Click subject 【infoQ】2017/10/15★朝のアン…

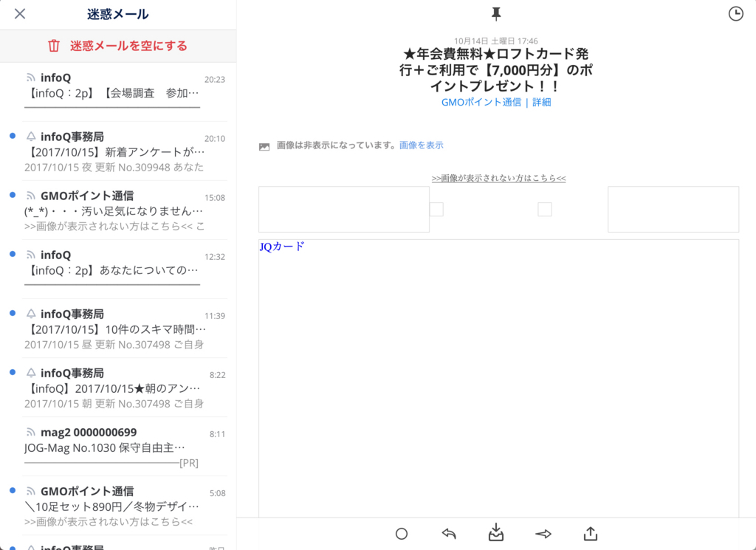112,388
